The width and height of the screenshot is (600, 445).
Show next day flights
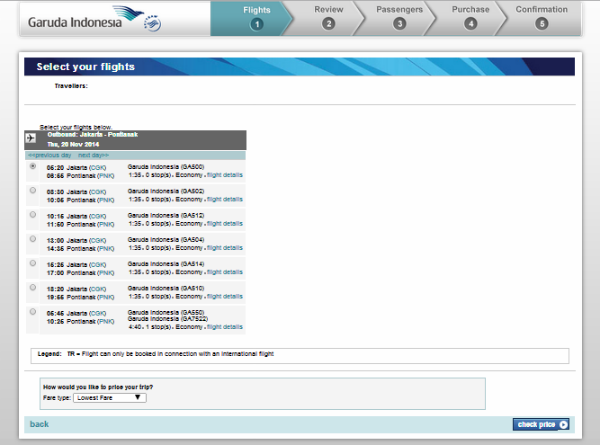coord(93,155)
